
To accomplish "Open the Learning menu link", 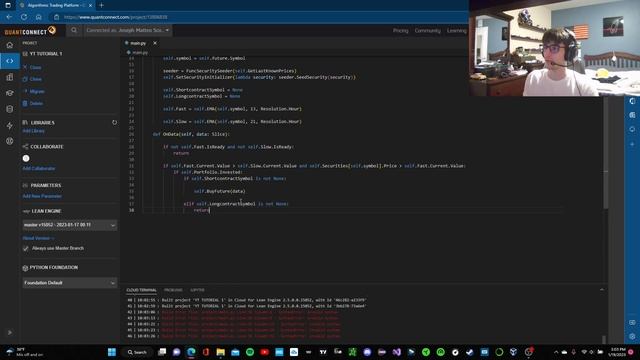I will (456, 31).
